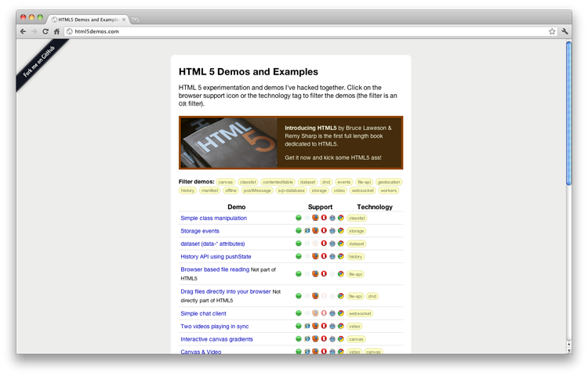Click the Safari icon in Simple chat client row
The image size is (588, 376).
332,313
